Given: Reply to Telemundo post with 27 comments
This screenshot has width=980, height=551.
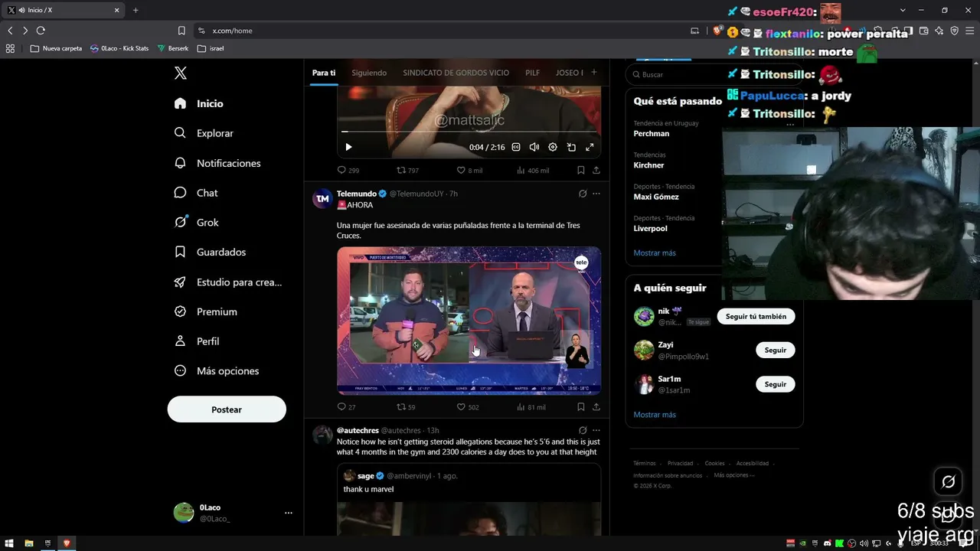Looking at the screenshot, I should coord(347,407).
